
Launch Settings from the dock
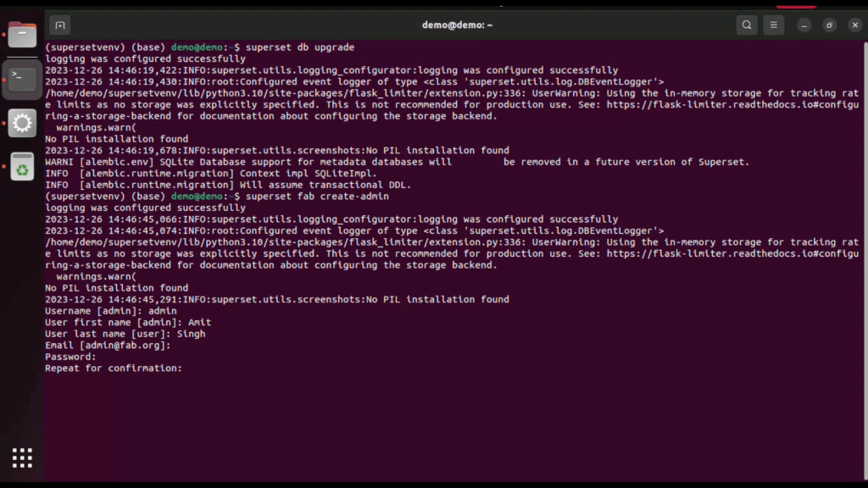point(23,123)
